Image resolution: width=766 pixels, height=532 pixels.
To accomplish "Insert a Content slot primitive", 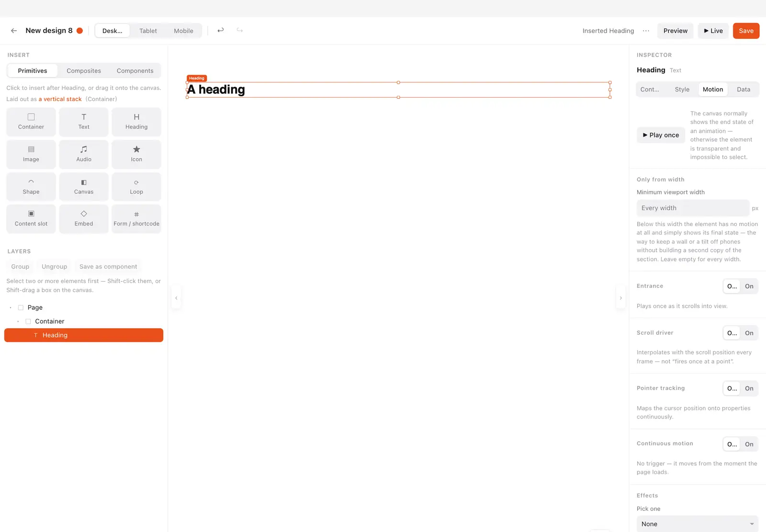I will click(x=31, y=219).
